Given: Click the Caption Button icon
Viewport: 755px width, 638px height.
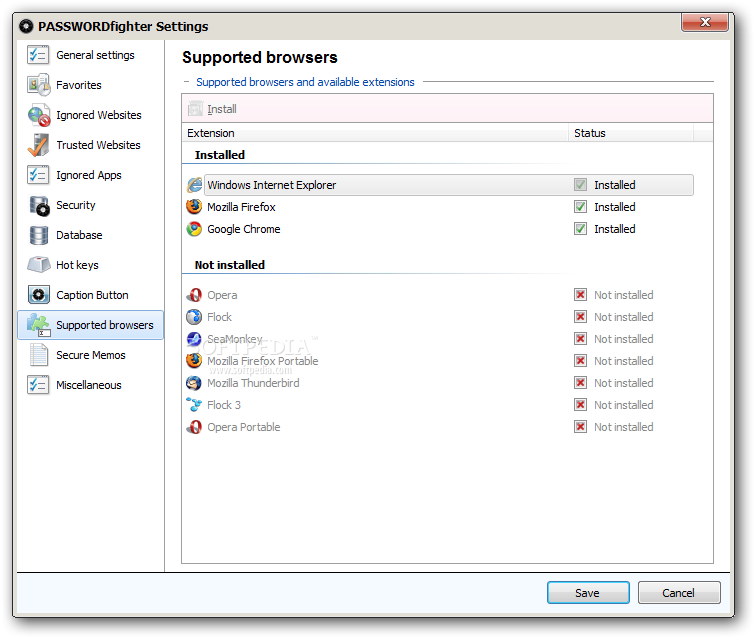Looking at the screenshot, I should tap(39, 295).
